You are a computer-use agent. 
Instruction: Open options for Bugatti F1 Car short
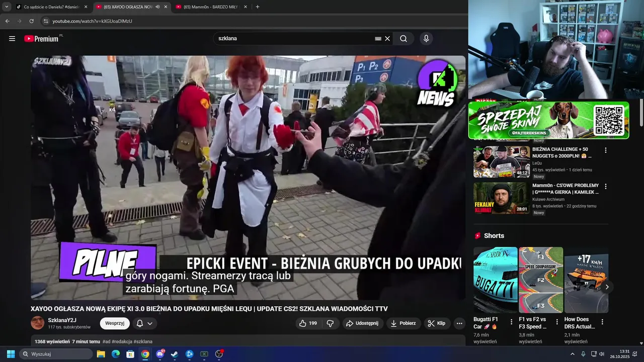pos(512,322)
